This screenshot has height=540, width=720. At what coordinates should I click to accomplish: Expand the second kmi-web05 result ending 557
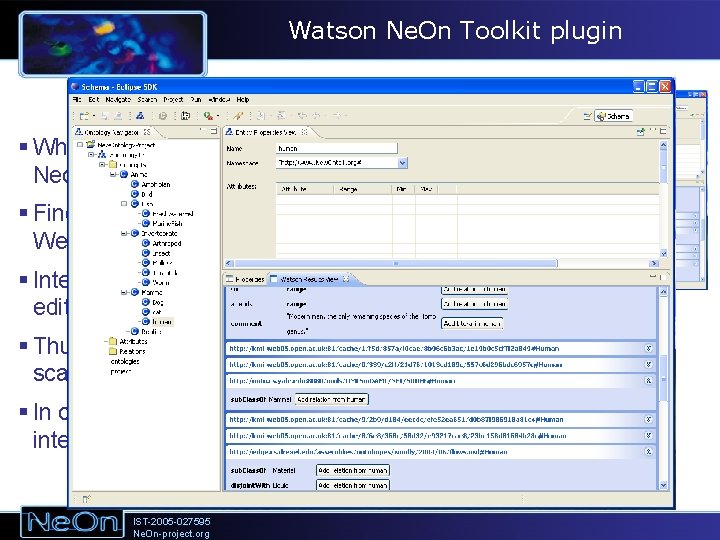point(648,364)
